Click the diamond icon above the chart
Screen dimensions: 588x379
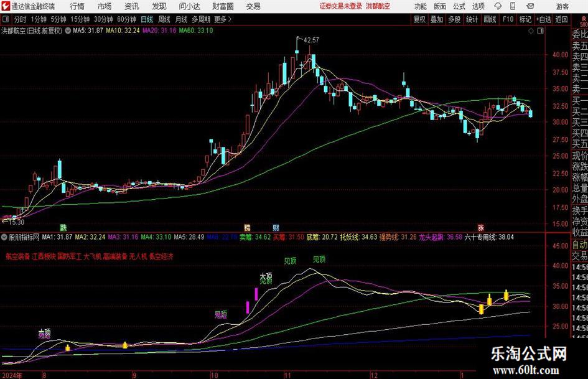[x=531, y=31]
